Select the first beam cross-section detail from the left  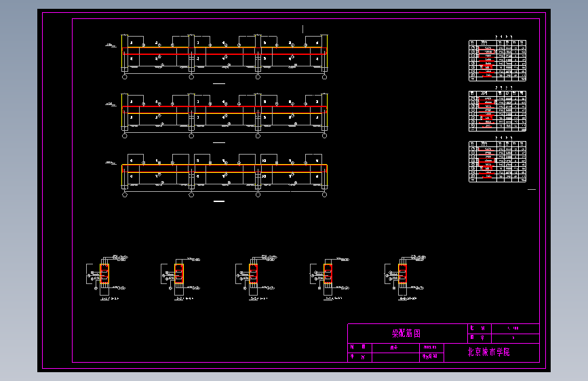(107, 277)
